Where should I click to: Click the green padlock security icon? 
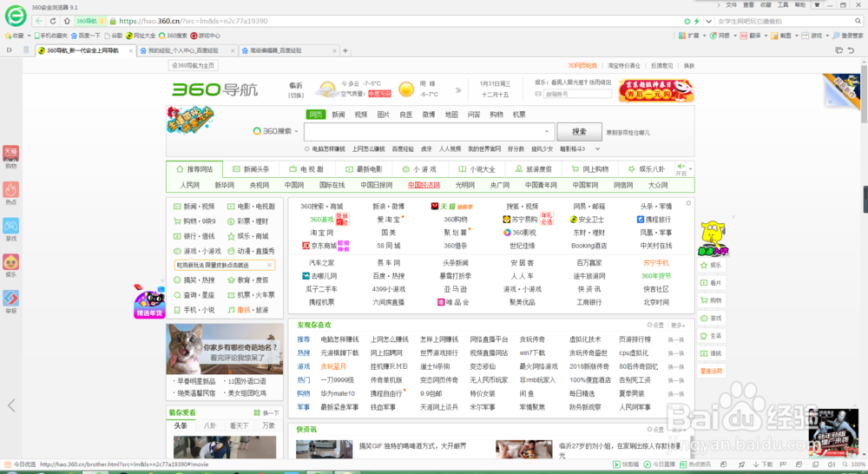click(113, 21)
